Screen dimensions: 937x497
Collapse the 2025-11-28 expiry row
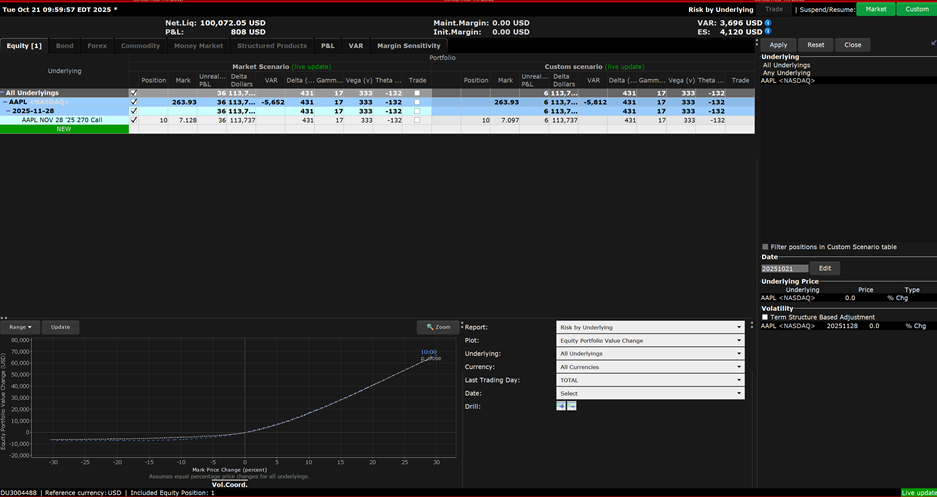[x=9, y=111]
